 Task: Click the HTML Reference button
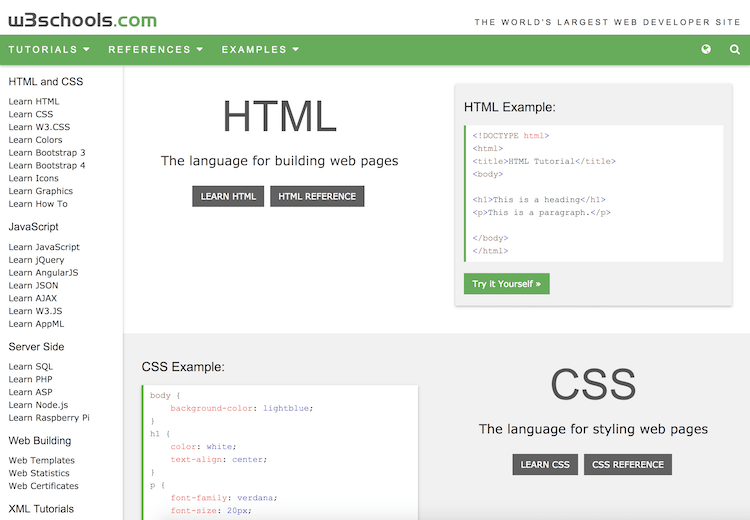(317, 196)
